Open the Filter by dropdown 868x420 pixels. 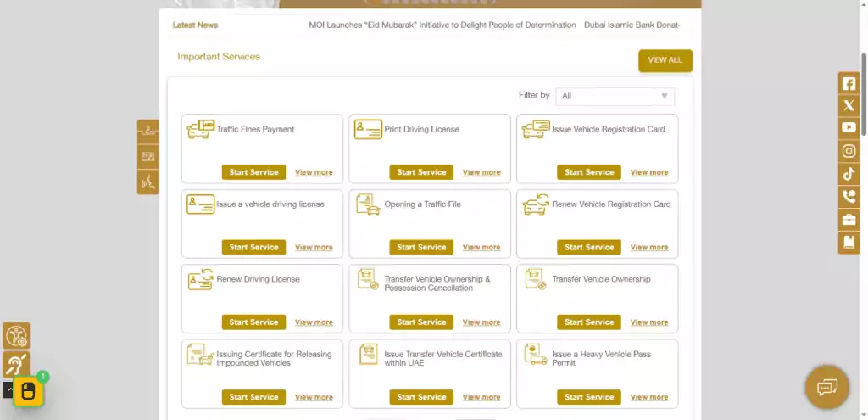click(x=615, y=96)
